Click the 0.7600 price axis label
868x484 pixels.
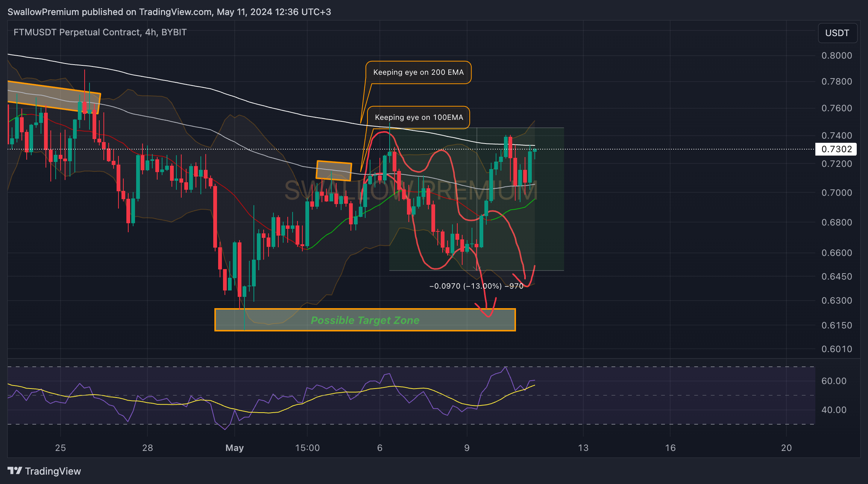coord(837,108)
